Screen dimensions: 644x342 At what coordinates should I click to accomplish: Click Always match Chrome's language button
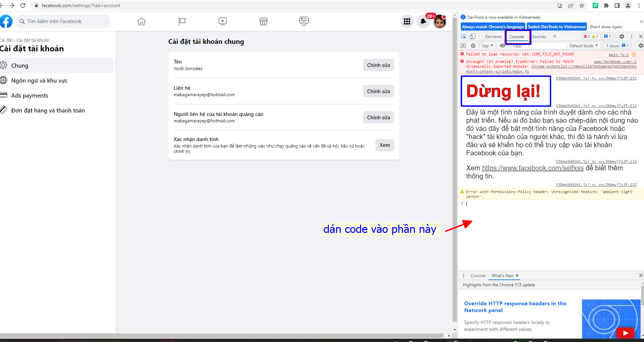click(x=493, y=27)
